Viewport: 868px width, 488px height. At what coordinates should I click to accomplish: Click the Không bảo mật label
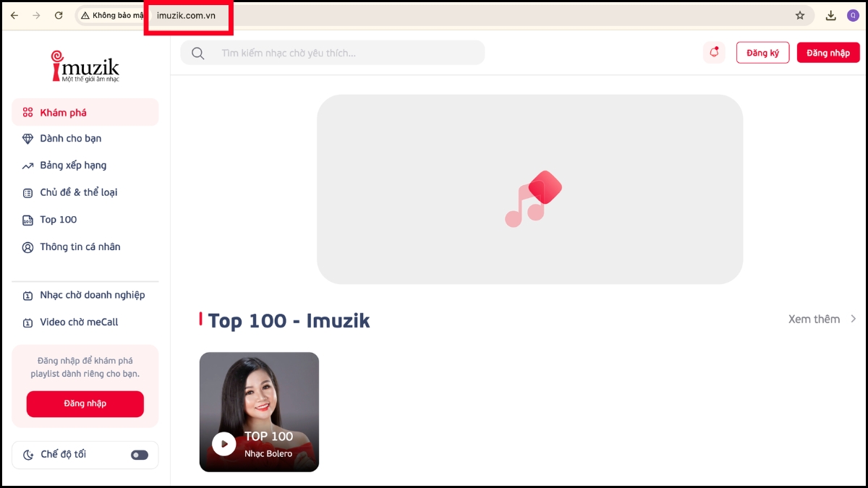click(118, 15)
